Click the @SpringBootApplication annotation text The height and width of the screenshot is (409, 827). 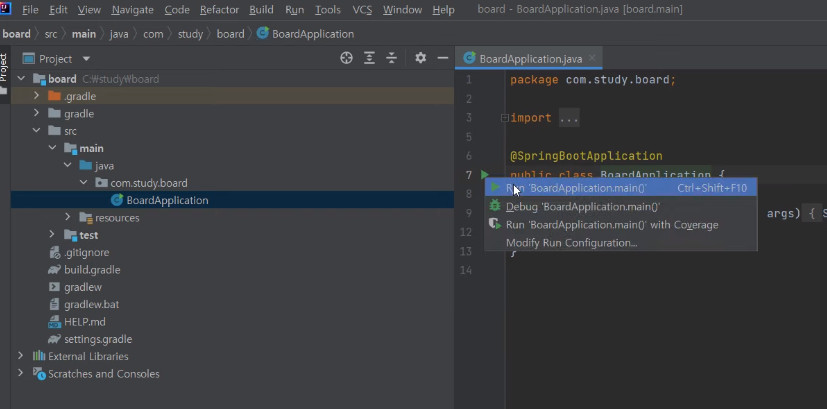[586, 156]
